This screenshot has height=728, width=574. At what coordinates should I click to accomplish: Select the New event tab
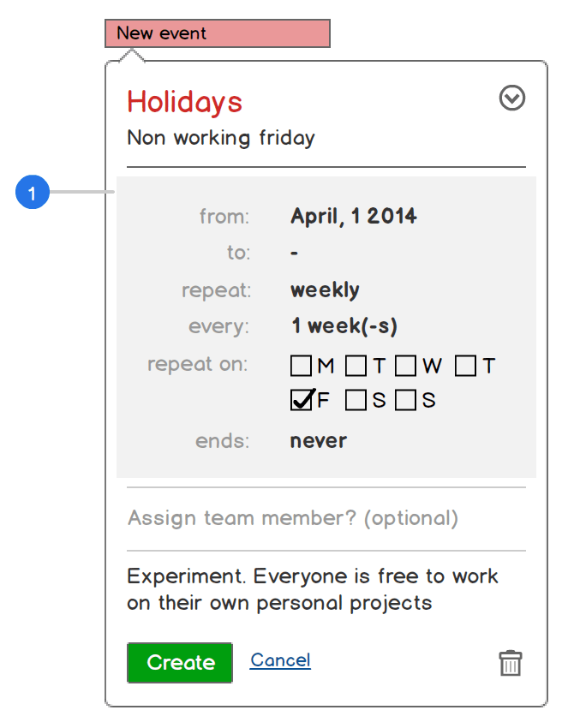pos(217,33)
